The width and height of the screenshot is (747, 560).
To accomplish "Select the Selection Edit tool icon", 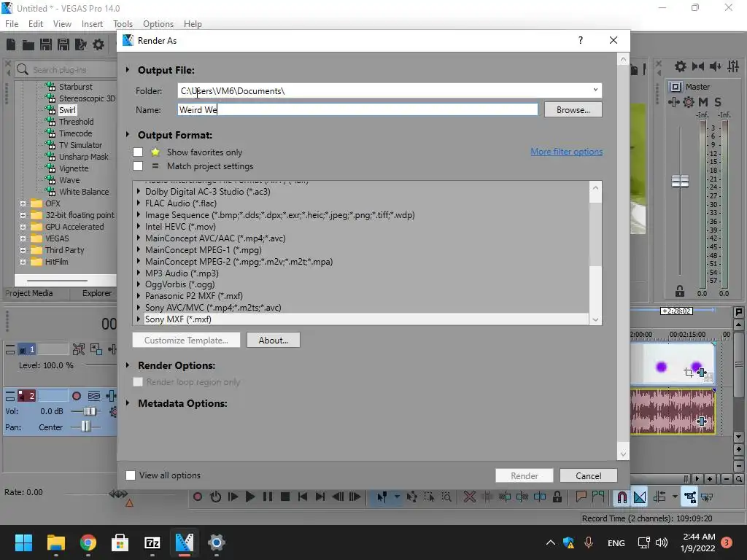I will [429, 497].
